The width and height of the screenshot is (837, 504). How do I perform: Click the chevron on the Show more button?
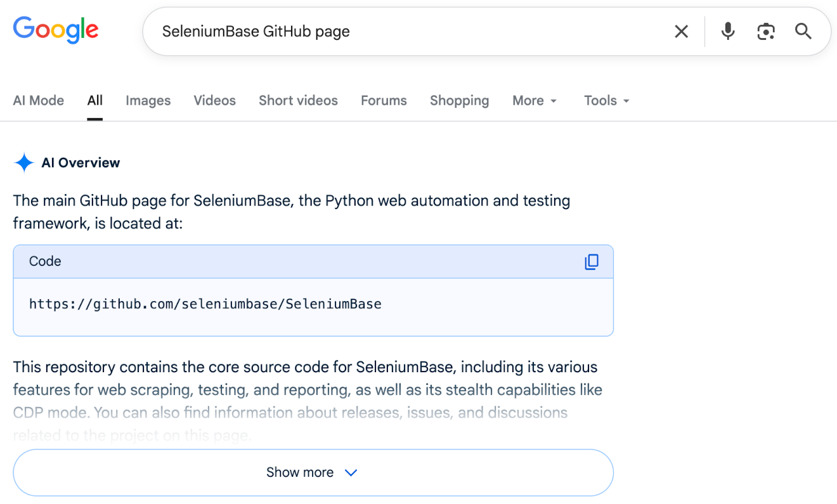coord(351,472)
